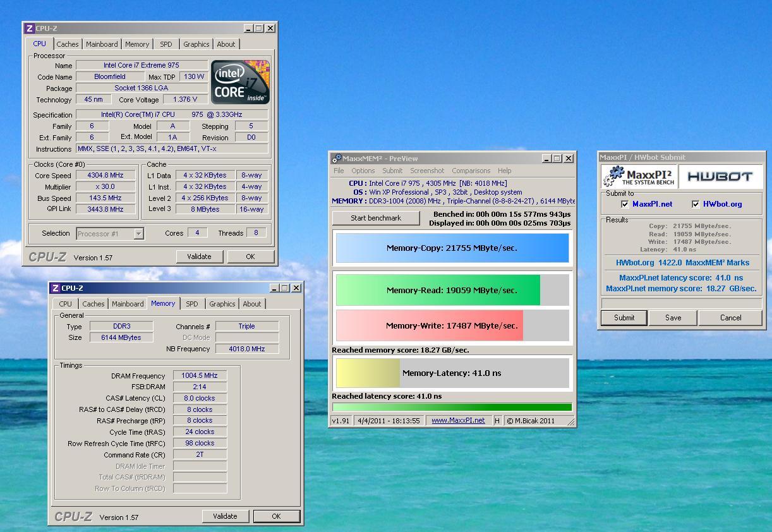772x532 pixels.
Task: Open Mainboard tab in top CPU-Z window
Action: click(102, 44)
